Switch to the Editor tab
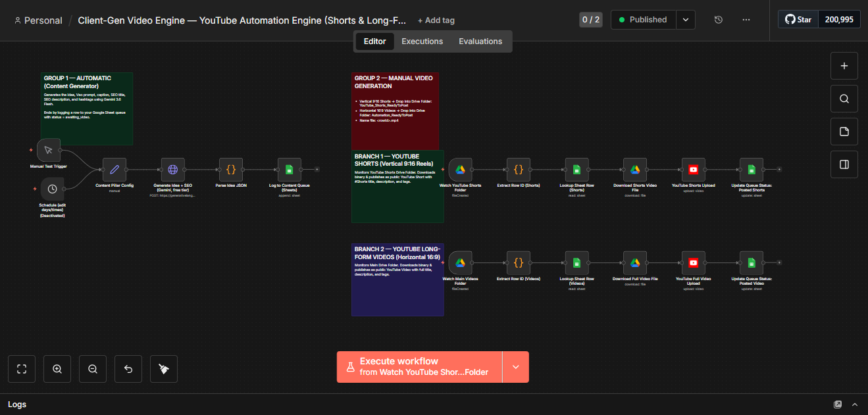The width and height of the screenshot is (868, 415). [x=375, y=41]
